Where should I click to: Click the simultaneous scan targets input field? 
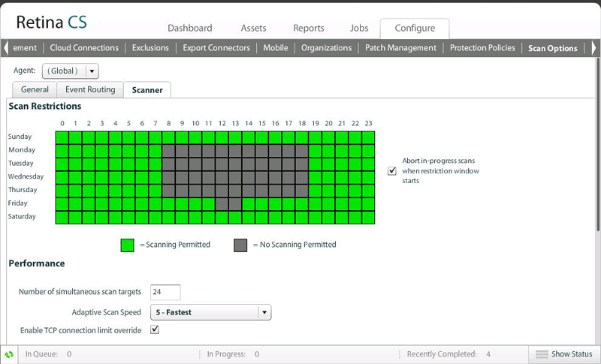[165, 292]
